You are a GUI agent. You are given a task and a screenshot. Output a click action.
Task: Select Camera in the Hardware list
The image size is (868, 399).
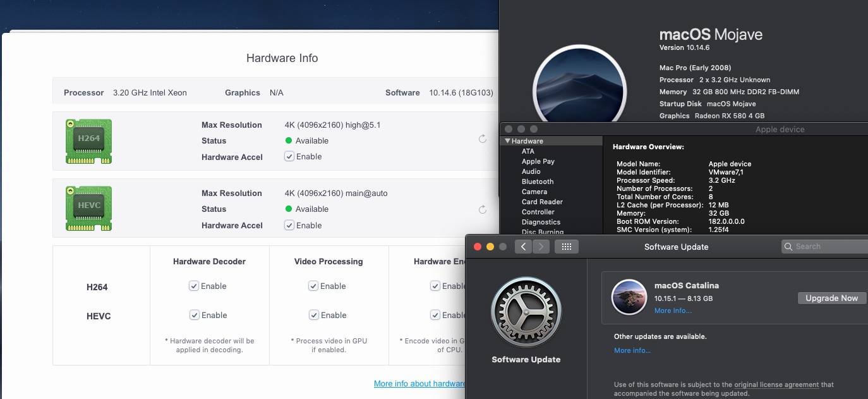point(534,192)
